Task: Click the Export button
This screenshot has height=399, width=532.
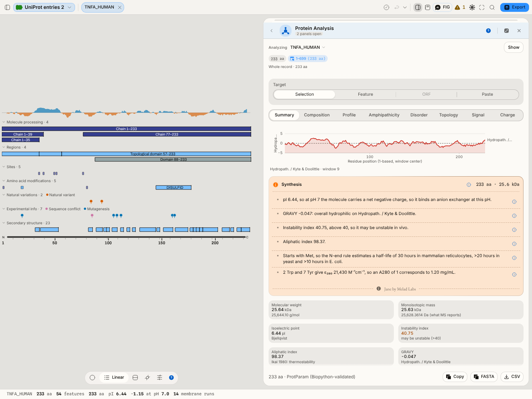Action: click(515, 7)
